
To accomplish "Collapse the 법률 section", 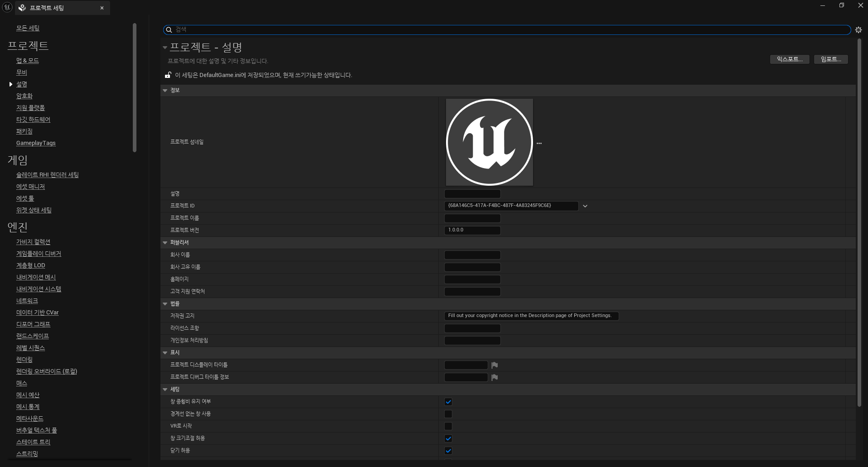I will [x=165, y=304].
